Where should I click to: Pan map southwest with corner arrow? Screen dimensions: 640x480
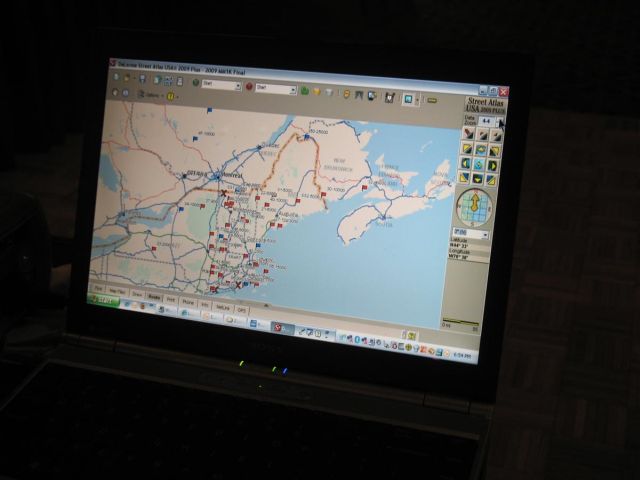(464, 178)
